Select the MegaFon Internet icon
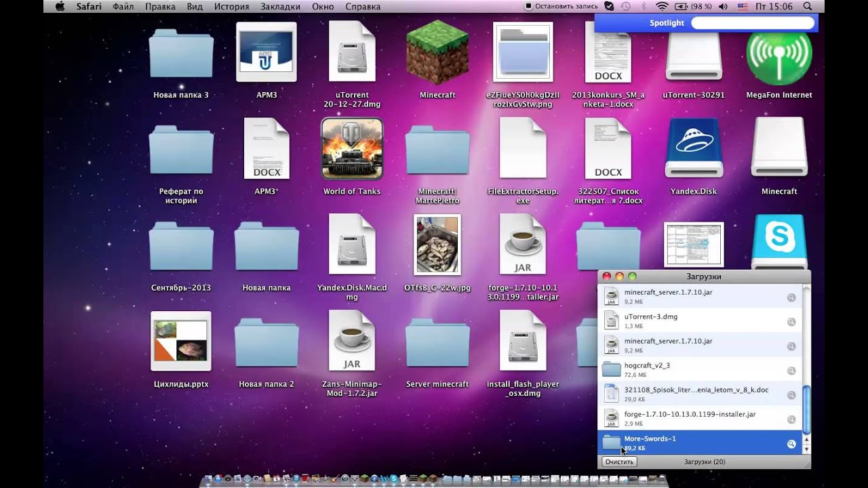868x488 pixels. coord(779,54)
